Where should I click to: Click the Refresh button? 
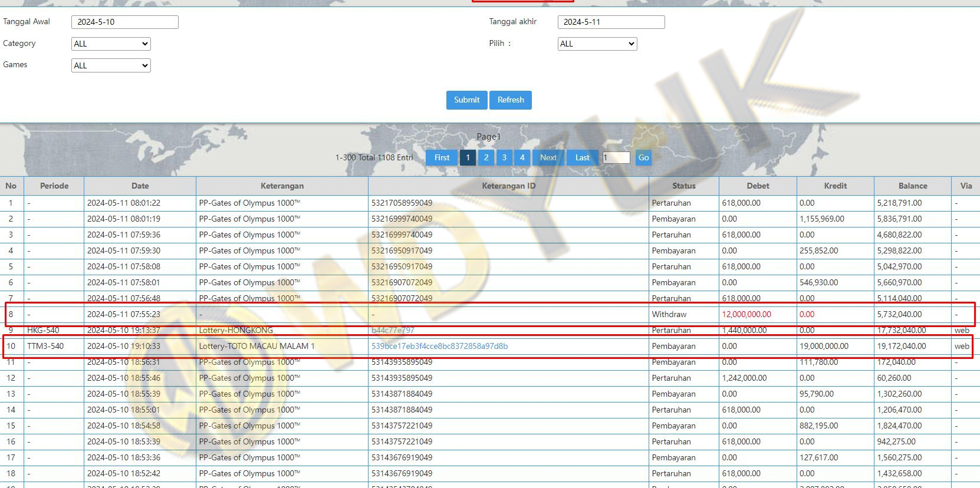pos(511,100)
